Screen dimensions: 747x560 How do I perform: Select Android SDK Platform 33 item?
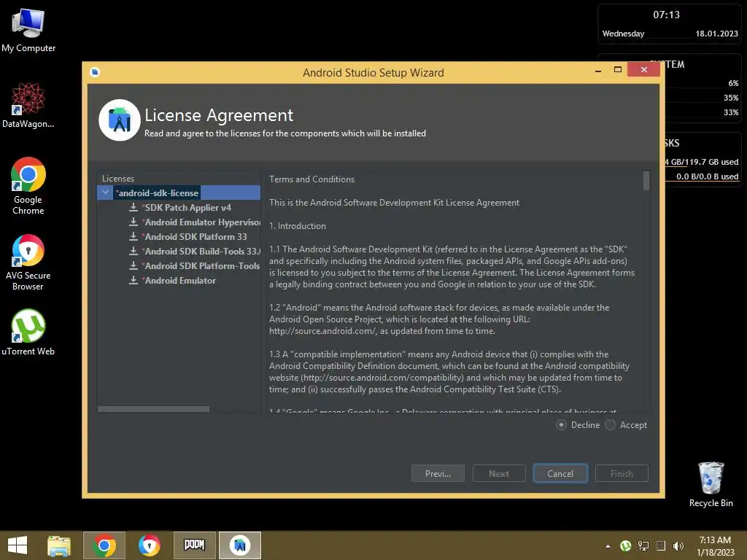[196, 237]
